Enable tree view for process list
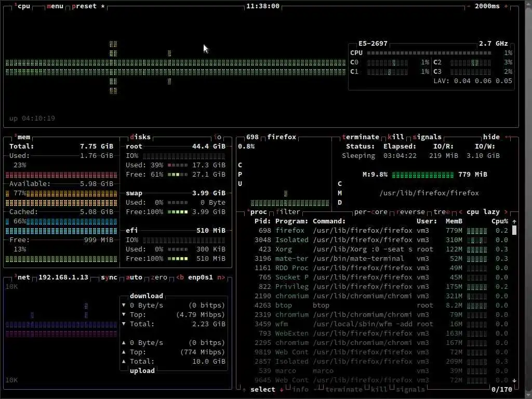The width and height of the screenshot is (532, 399). pos(442,212)
